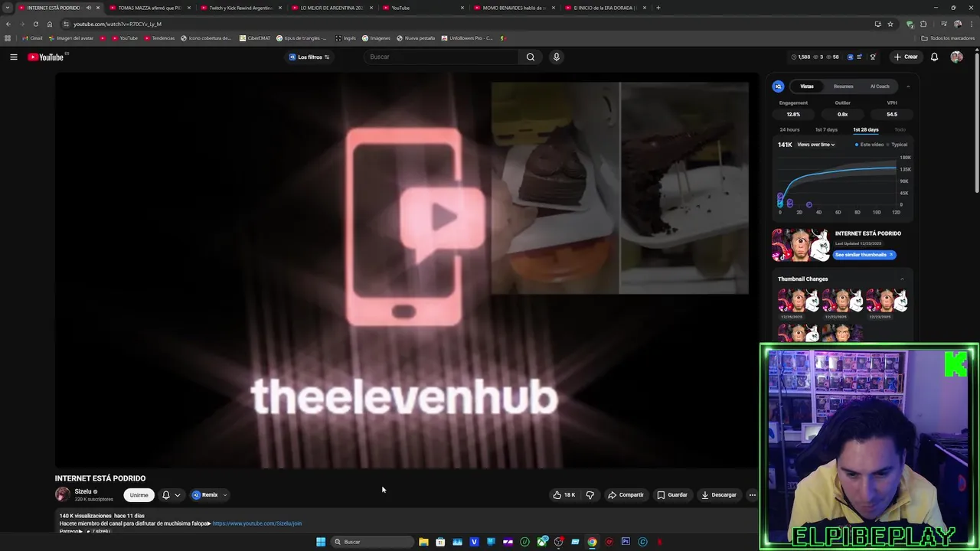Click inside the YouTube Buscar search field

pos(443,57)
